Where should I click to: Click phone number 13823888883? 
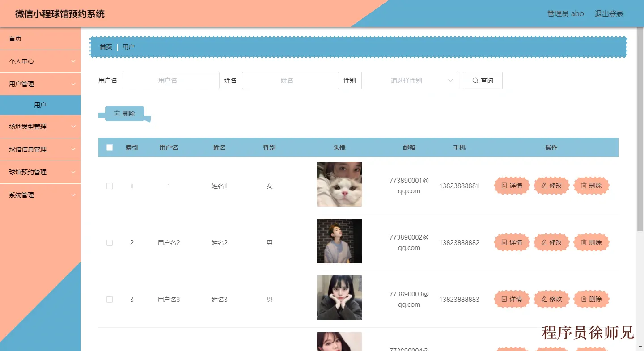[x=459, y=300]
